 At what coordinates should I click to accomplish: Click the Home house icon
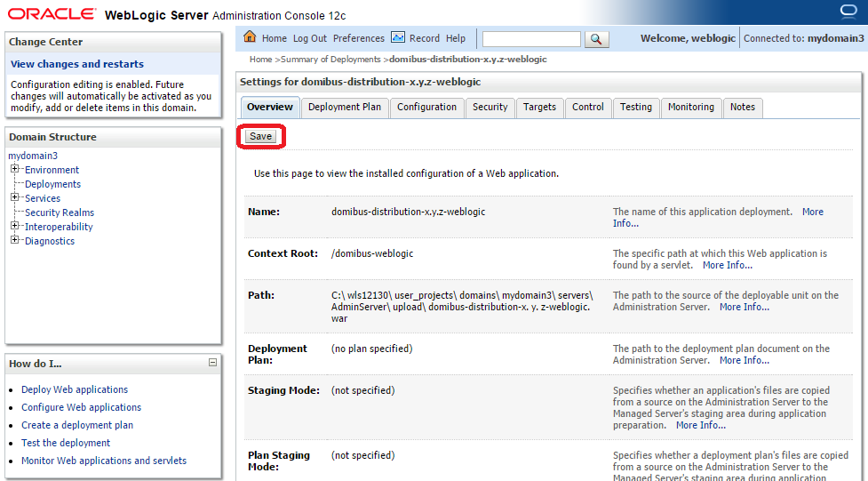250,36
